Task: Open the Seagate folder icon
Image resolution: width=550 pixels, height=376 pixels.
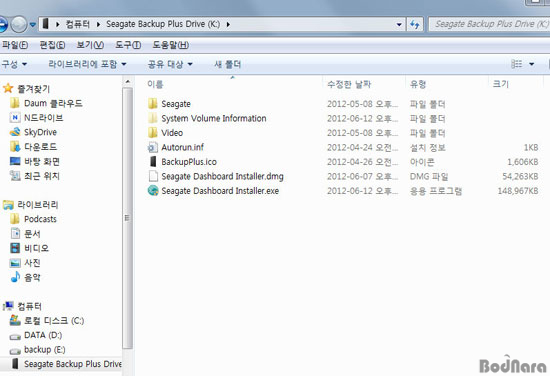Action: pyautogui.click(x=153, y=104)
